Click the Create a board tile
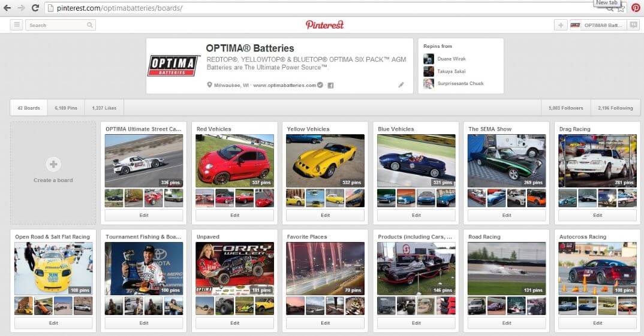The width and height of the screenshot is (644, 336). coord(53,172)
